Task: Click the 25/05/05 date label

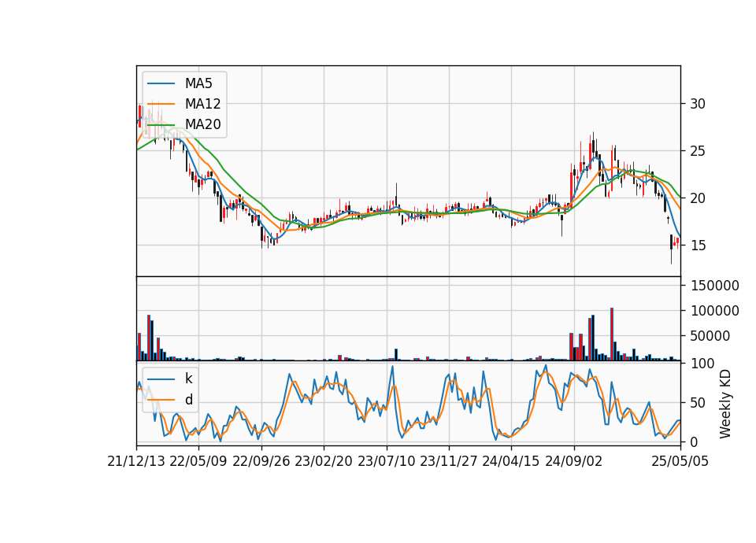Action: (x=680, y=461)
